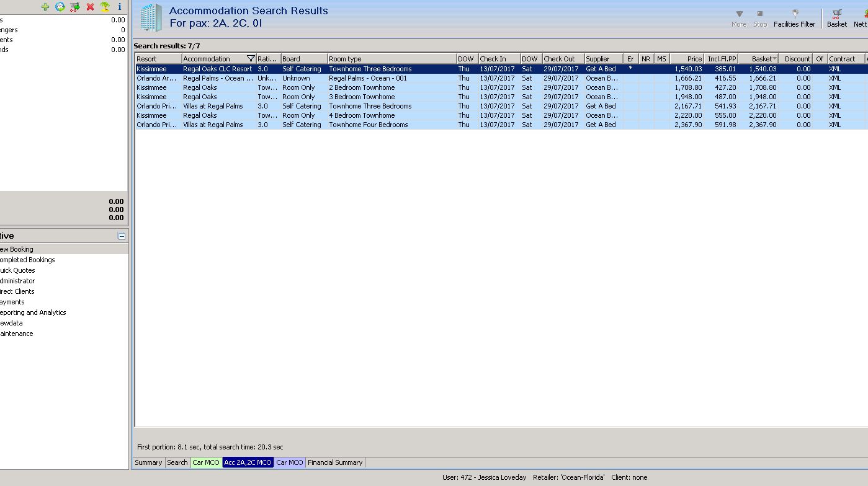Open the lavender Car MCO tab
The image size is (868, 486).
point(290,462)
